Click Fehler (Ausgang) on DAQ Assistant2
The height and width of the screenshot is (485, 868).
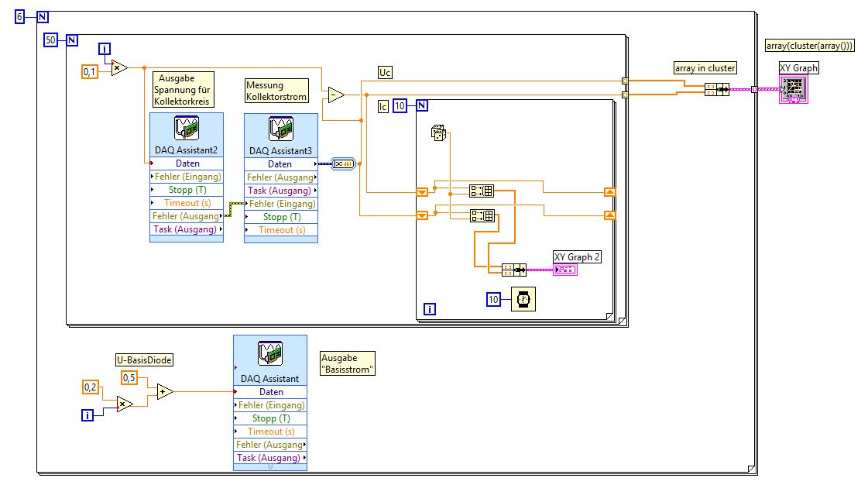pyautogui.click(x=187, y=216)
